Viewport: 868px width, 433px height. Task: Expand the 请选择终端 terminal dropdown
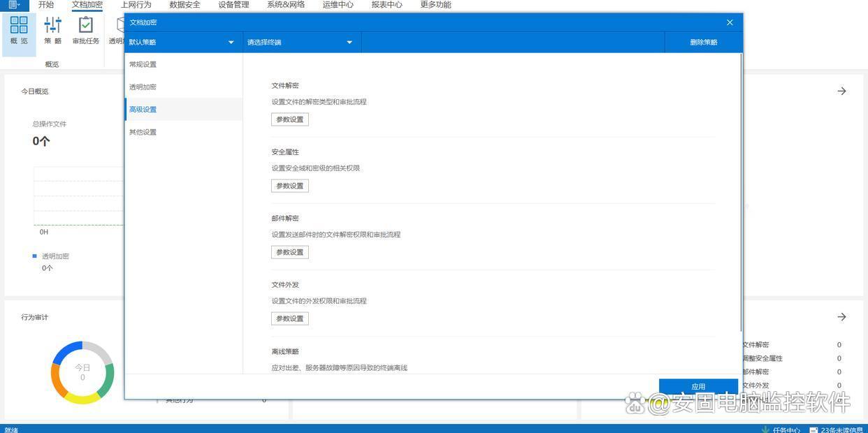(x=349, y=43)
